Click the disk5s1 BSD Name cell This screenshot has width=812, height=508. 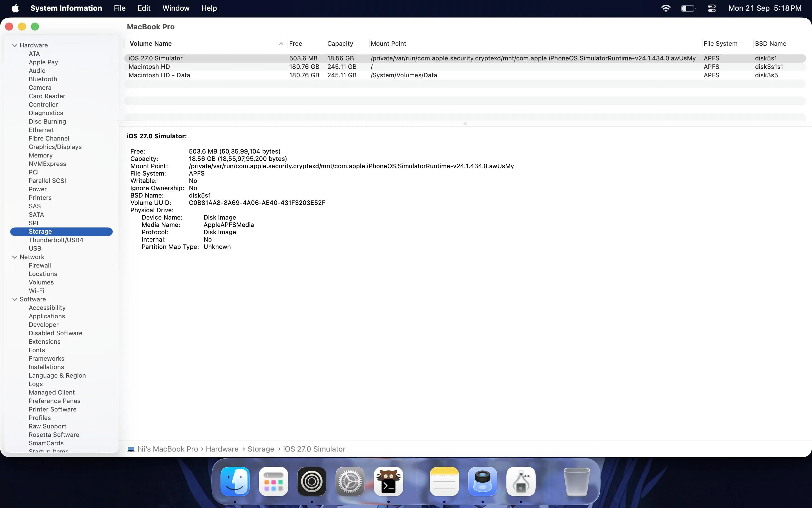pos(766,58)
